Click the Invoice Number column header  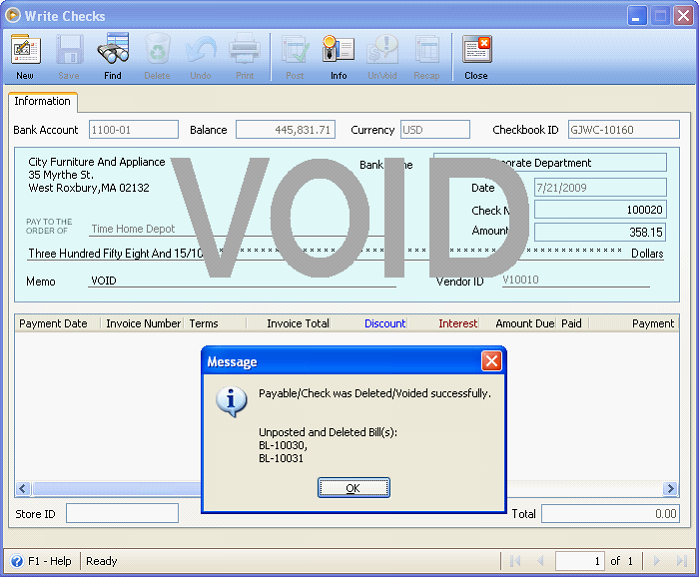143,324
